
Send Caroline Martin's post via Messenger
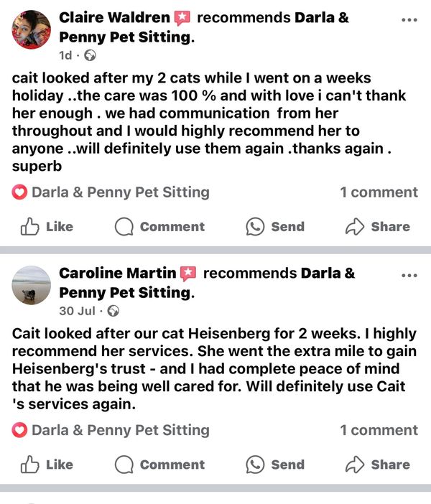(x=275, y=465)
